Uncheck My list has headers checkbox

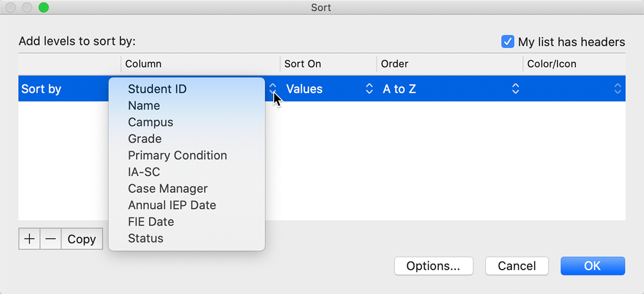tap(508, 41)
